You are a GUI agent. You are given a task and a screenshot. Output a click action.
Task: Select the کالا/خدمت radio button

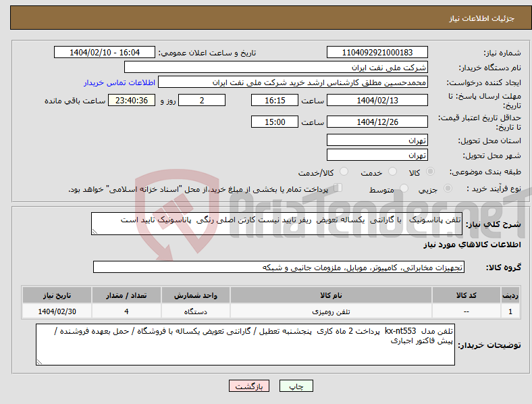tap(344, 172)
